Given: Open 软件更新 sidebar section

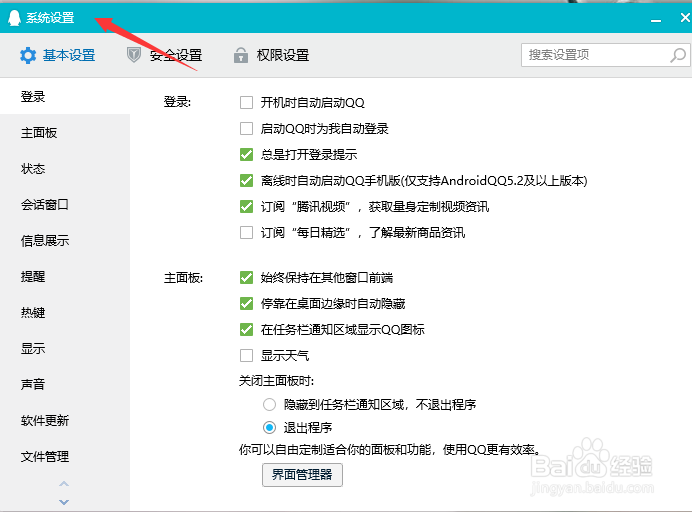Looking at the screenshot, I should tap(65, 420).
